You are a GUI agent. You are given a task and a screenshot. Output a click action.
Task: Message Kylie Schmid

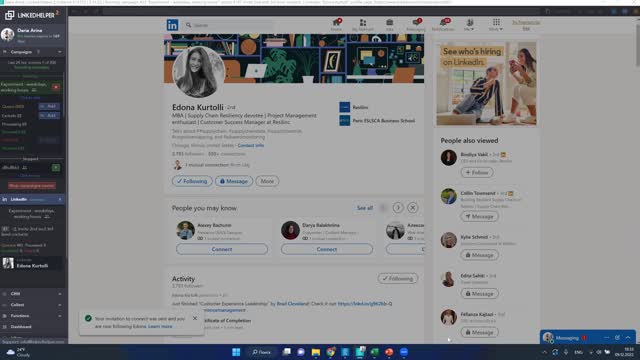click(480, 255)
